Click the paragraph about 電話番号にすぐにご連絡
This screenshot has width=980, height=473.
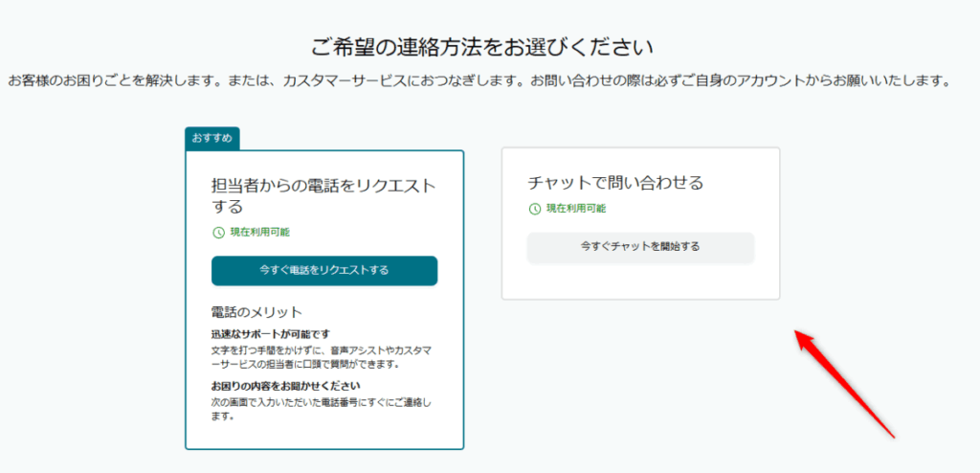pos(323,409)
